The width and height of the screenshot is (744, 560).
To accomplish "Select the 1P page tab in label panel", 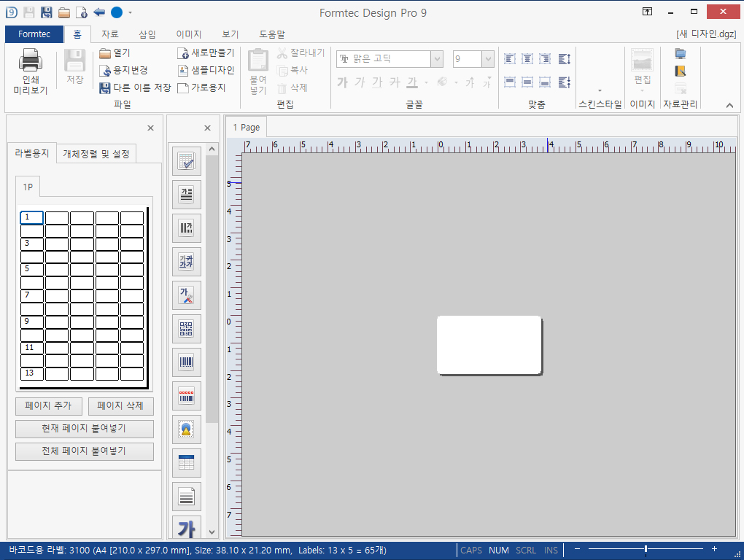I will pos(28,187).
